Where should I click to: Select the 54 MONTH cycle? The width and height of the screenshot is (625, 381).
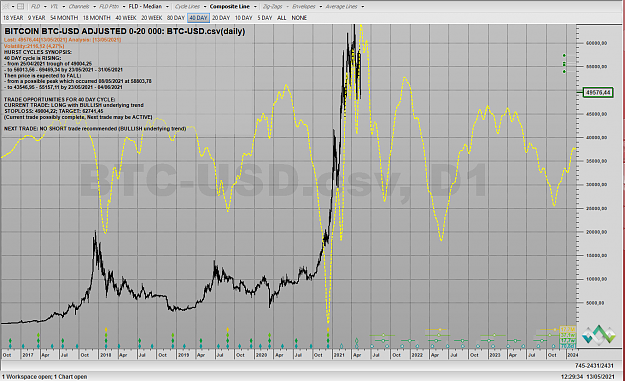(64, 18)
